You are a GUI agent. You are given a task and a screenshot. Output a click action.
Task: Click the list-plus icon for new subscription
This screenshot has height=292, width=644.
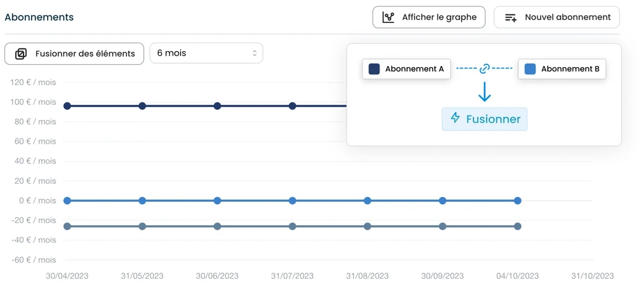[511, 18]
